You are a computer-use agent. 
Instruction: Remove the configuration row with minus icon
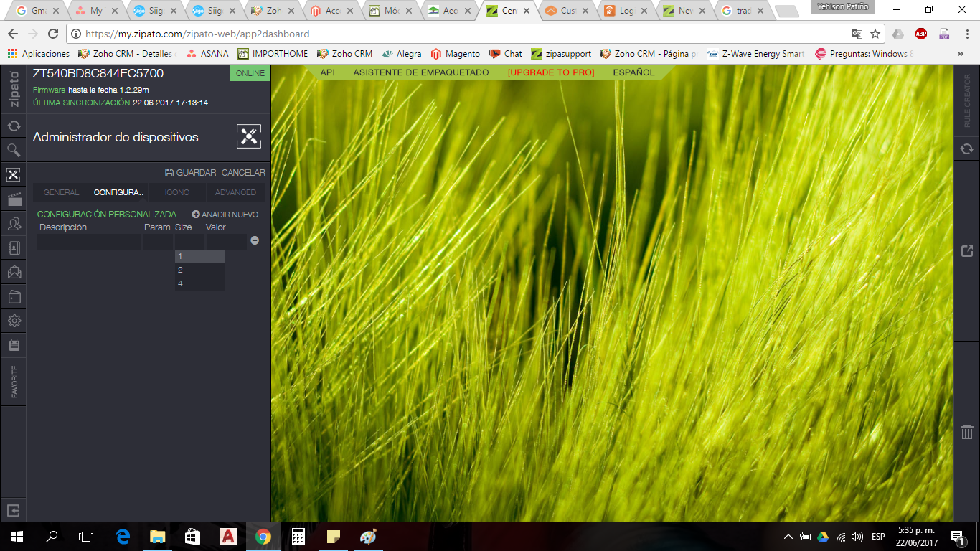[255, 241]
